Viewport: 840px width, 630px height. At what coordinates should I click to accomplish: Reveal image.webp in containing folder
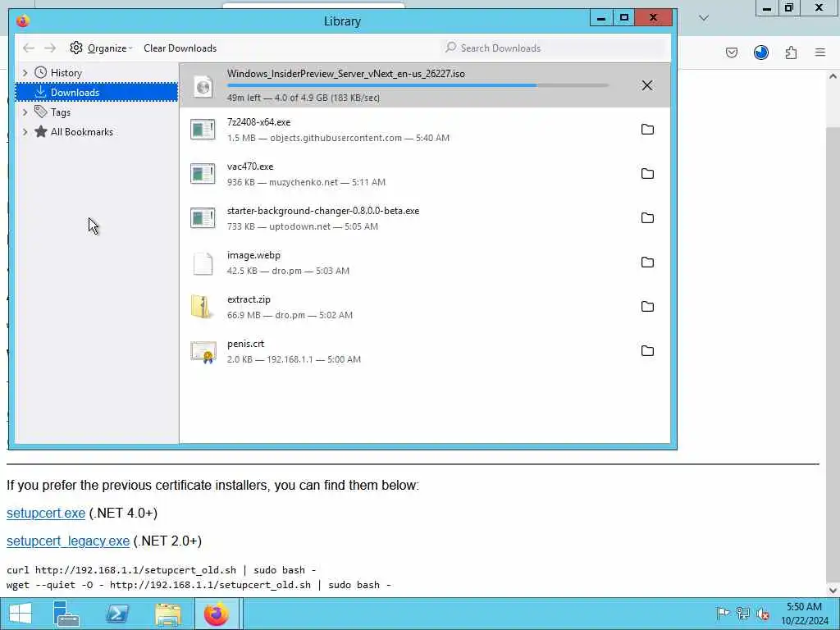pyautogui.click(x=647, y=262)
